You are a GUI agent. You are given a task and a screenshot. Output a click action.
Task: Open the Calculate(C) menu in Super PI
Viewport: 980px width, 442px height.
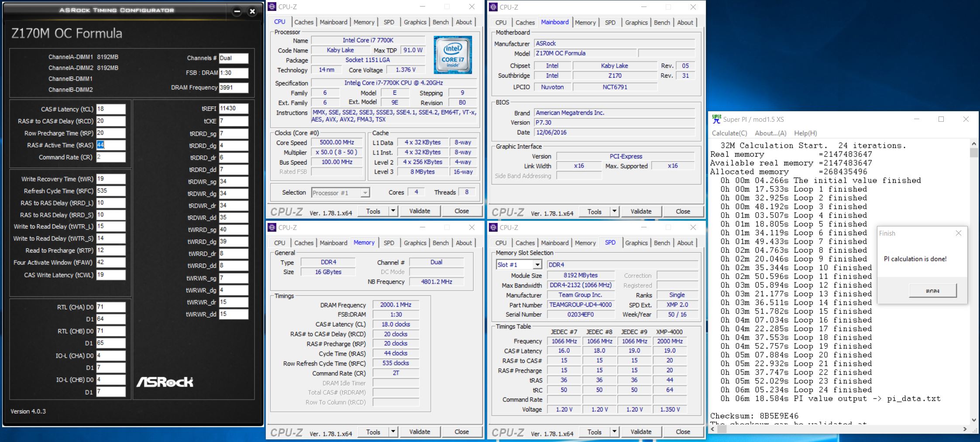click(729, 133)
